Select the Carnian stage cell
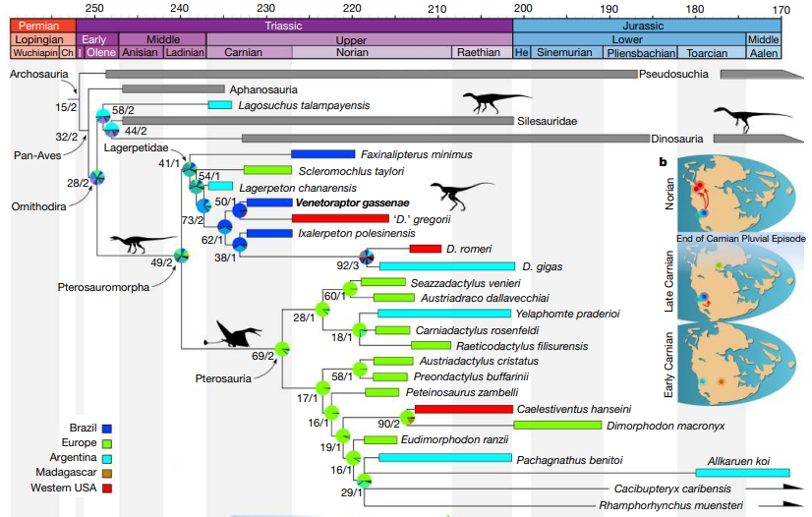Image resolution: width=812 pixels, height=517 pixels. pos(249,52)
